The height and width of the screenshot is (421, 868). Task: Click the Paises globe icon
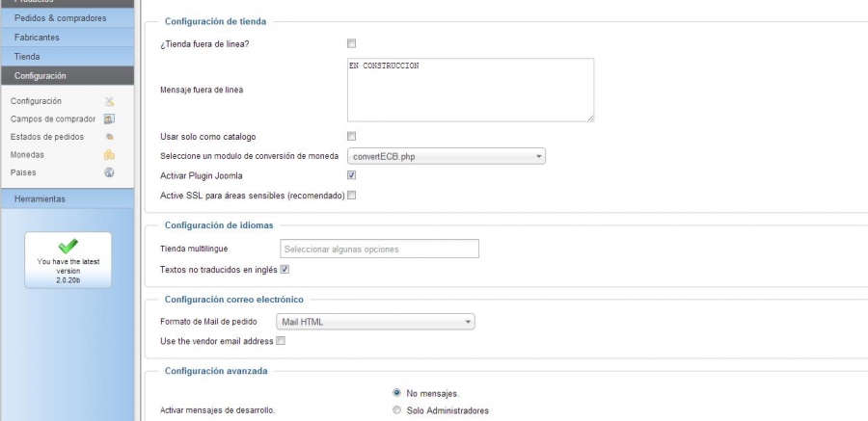(x=110, y=172)
